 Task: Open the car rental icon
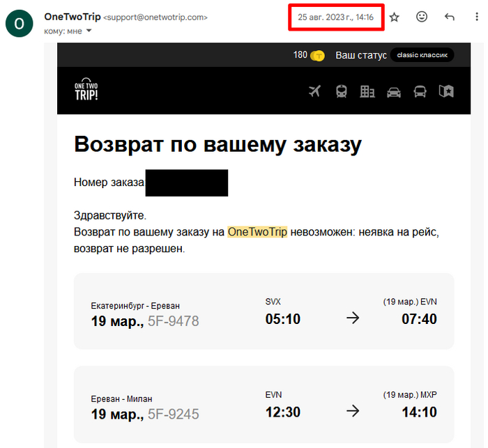tap(394, 91)
